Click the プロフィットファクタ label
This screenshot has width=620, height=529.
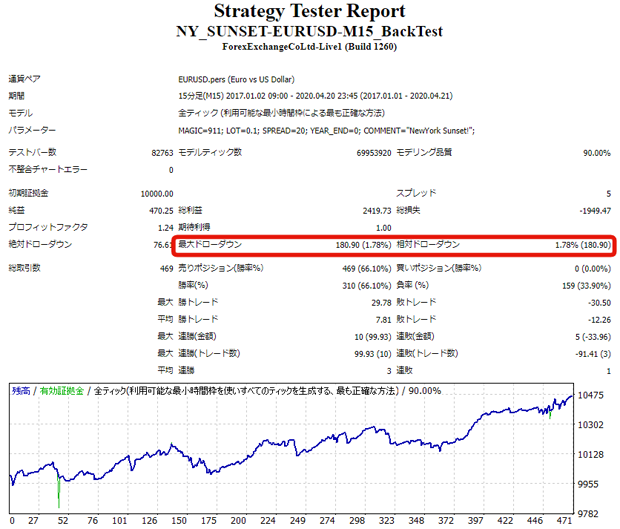tap(48, 227)
